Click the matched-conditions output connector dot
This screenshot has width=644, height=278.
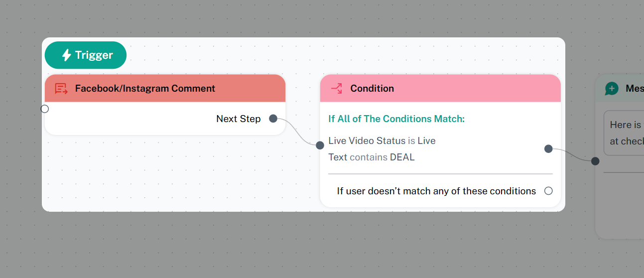pos(548,148)
